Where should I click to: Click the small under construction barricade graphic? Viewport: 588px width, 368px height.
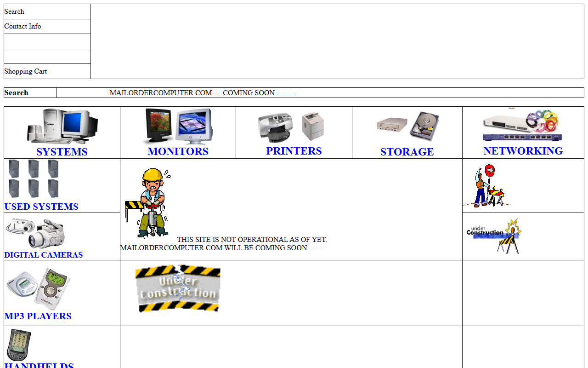pyautogui.click(x=494, y=236)
